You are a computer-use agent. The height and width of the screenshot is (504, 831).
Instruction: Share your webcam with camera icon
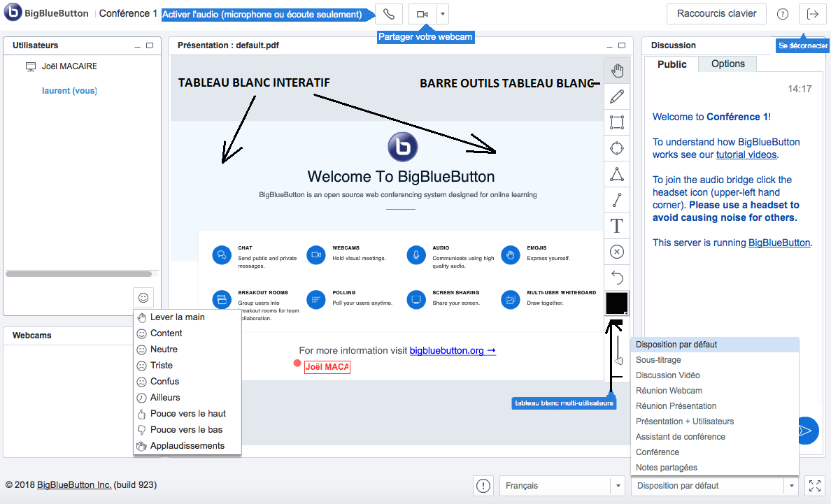click(x=422, y=14)
